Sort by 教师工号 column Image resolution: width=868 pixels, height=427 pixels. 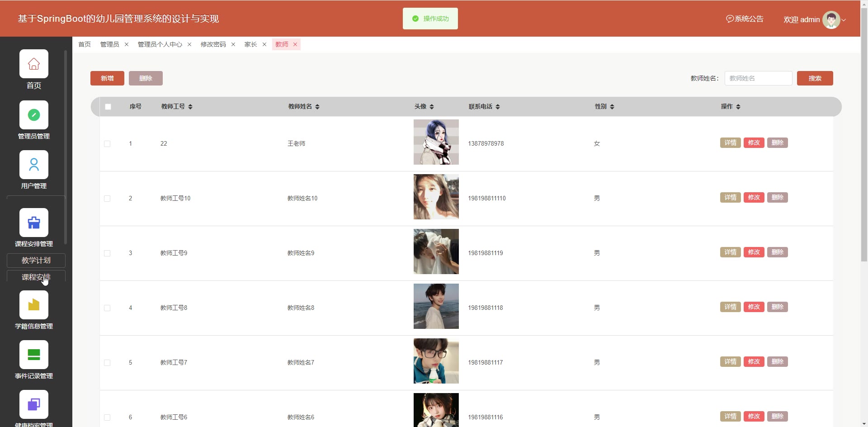pos(190,107)
